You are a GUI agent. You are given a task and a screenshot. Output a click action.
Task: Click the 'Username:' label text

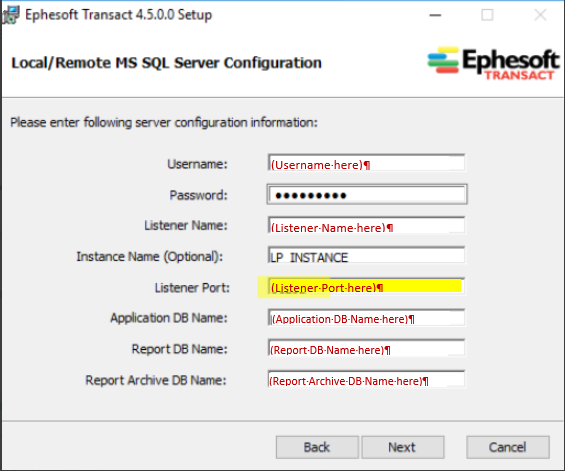(x=197, y=164)
